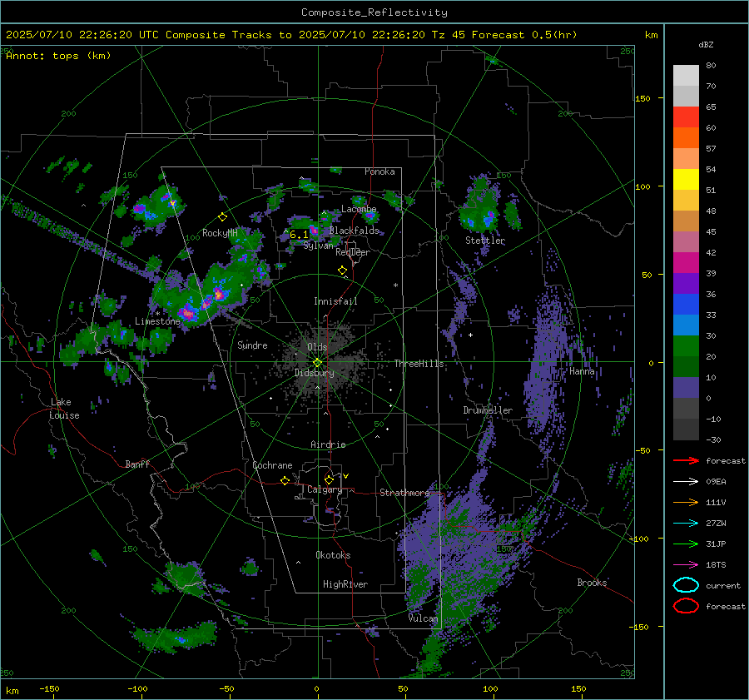Viewport: 749px width, 700px height.
Task: Click the Calgary city label
Action: pos(325,489)
